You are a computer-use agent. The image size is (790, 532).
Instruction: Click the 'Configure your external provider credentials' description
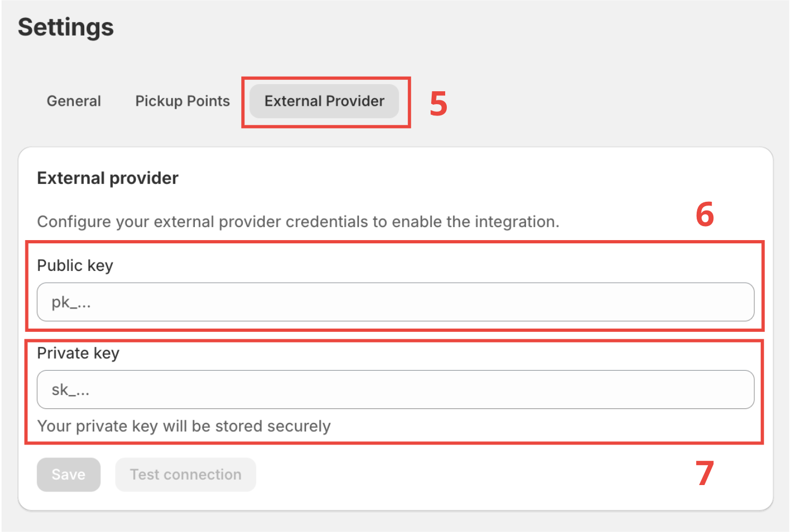(298, 222)
